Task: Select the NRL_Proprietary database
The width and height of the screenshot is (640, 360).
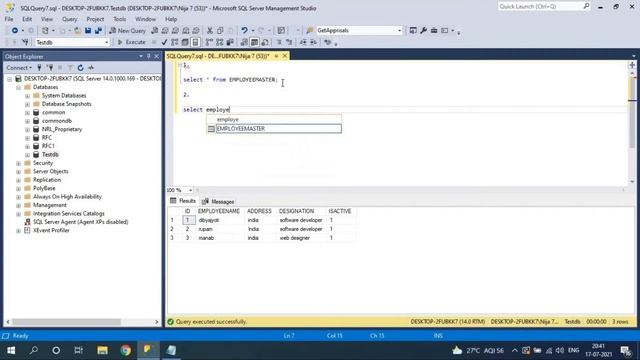Action: 62,129
